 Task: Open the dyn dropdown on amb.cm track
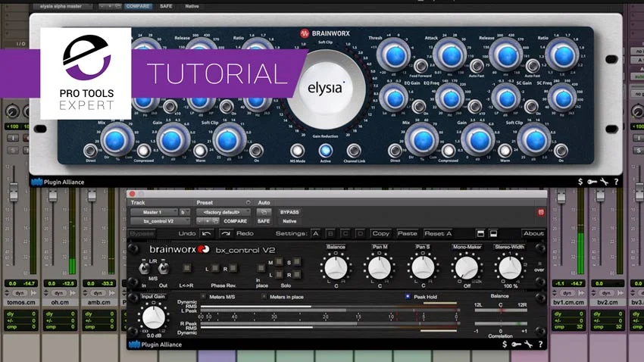click(x=98, y=293)
